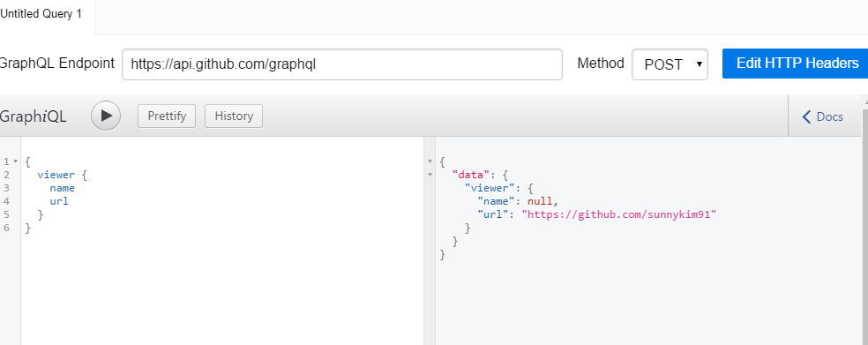Click the github.com/sunnykim91 URL in response
868x345 pixels.
point(619,214)
